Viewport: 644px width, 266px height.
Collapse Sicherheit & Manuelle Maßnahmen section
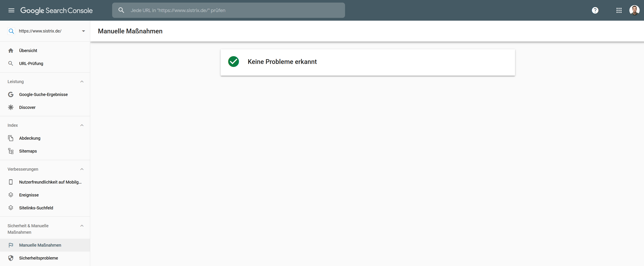point(82,226)
